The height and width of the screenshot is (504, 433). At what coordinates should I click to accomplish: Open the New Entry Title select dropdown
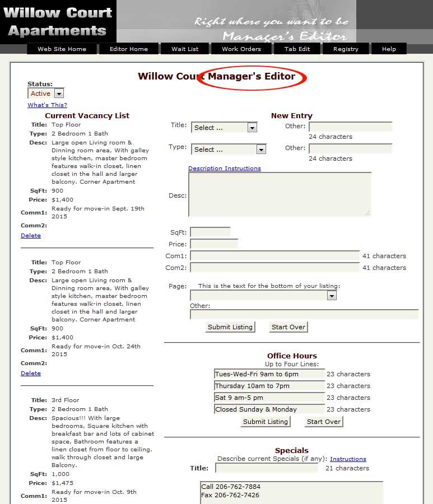click(225, 128)
